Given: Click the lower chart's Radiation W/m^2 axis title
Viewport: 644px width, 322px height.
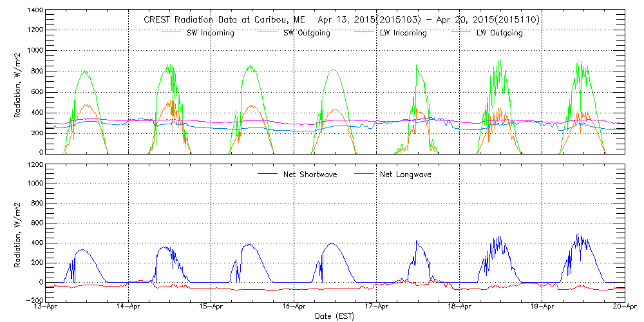Looking at the screenshot, I should click(18, 232).
